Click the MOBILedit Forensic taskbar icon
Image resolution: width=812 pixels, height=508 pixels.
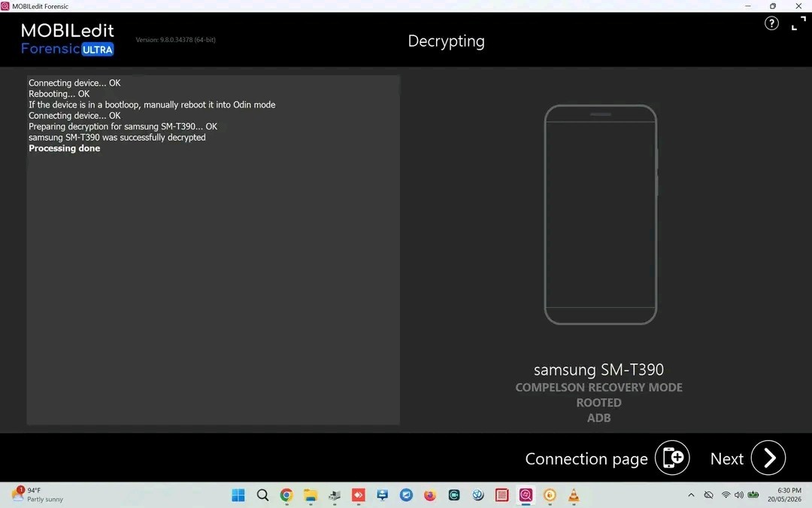pos(526,495)
